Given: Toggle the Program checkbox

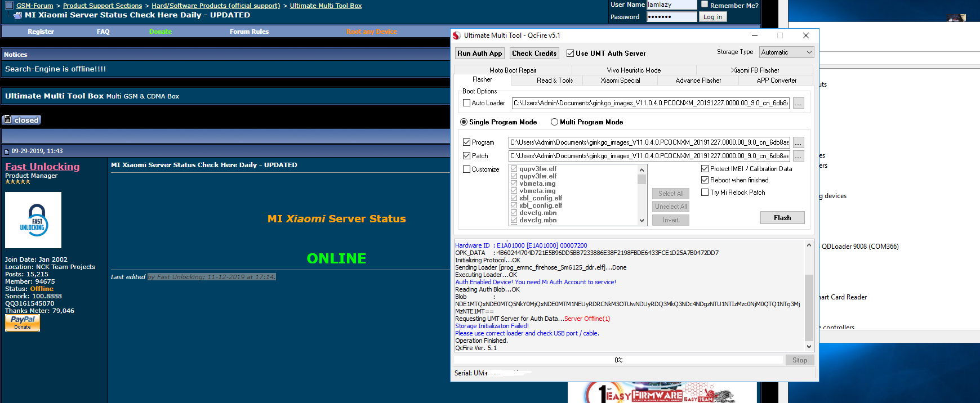Looking at the screenshot, I should (x=466, y=142).
